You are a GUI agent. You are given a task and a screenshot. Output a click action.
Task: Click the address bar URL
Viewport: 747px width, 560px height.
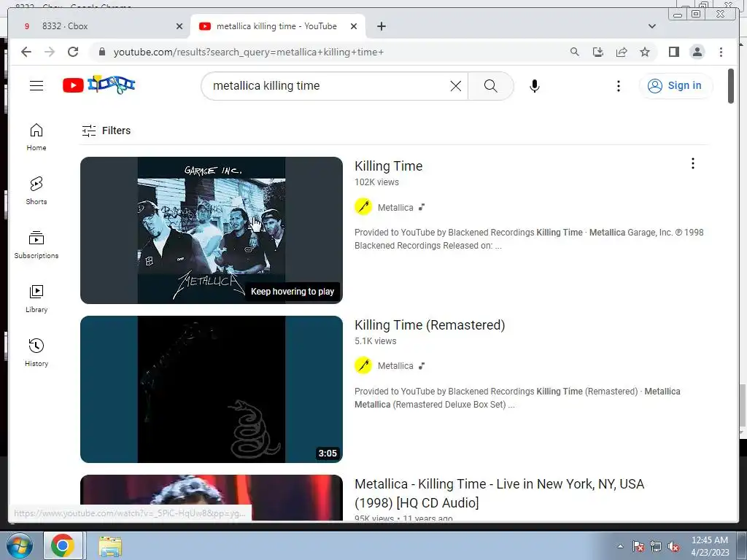(x=248, y=52)
